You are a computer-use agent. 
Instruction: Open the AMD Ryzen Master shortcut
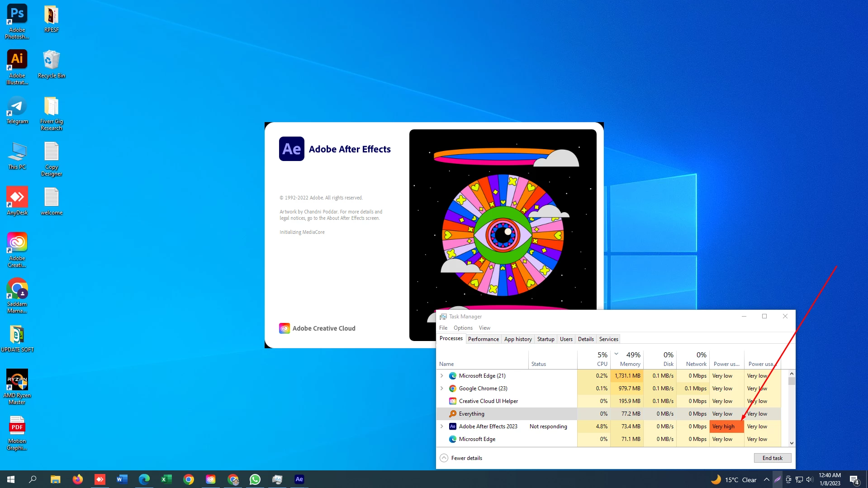click(17, 387)
